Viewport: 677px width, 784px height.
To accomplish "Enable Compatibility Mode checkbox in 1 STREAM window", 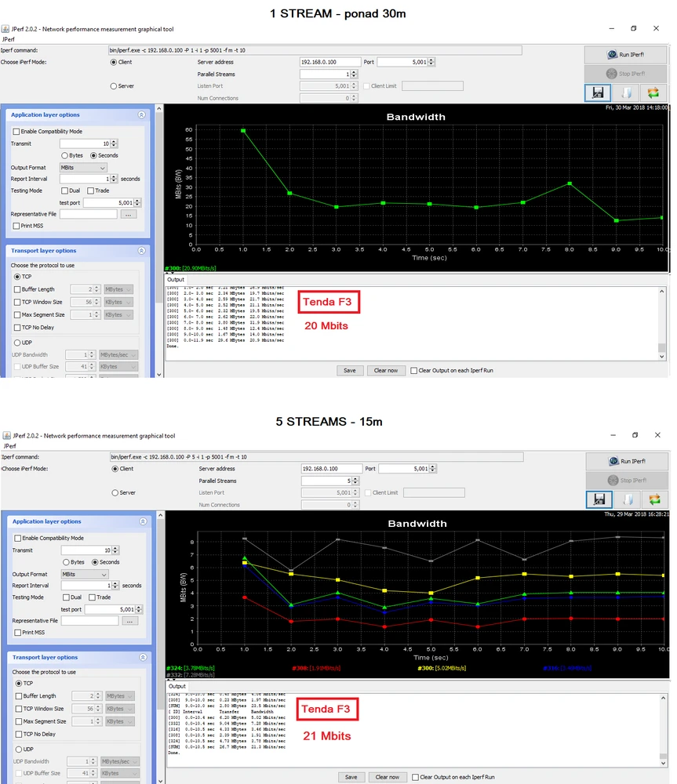I will pyautogui.click(x=16, y=132).
